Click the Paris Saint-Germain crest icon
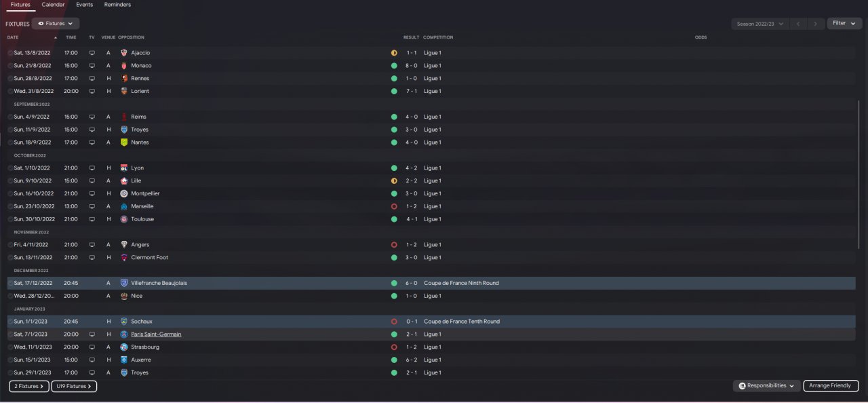The width and height of the screenshot is (868, 403). point(124,334)
